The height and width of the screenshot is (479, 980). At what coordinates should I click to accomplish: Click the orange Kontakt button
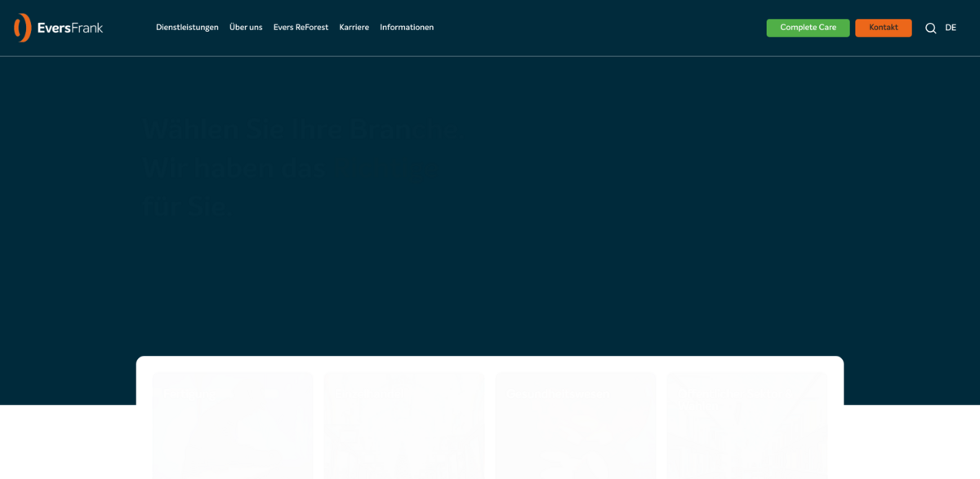point(883,28)
